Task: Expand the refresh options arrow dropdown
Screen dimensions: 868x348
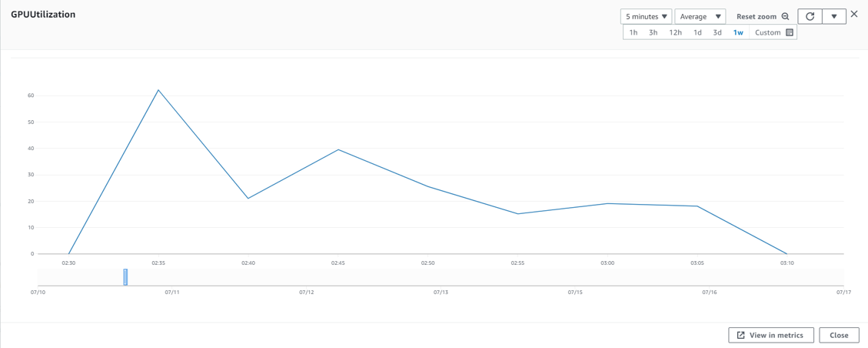Action: (833, 16)
